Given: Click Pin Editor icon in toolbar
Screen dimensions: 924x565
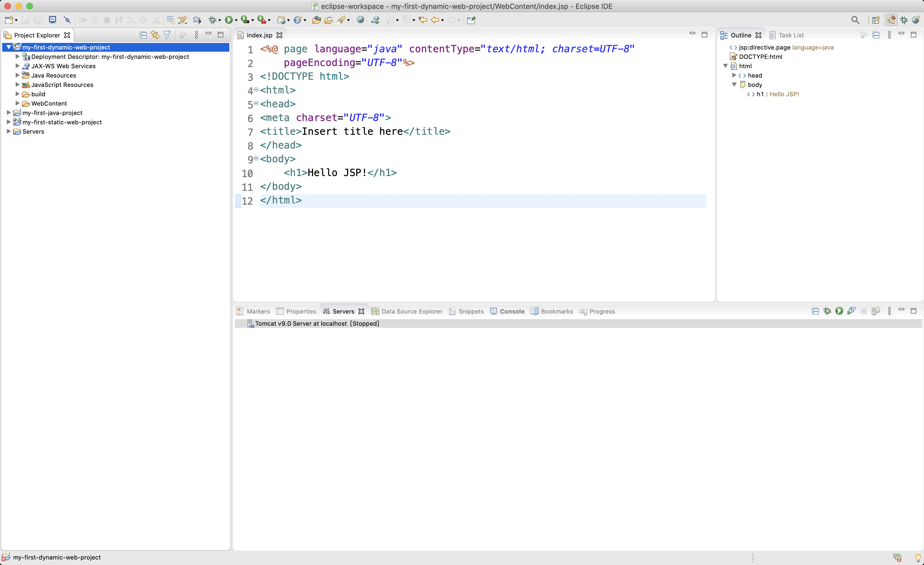Looking at the screenshot, I should [x=471, y=20].
